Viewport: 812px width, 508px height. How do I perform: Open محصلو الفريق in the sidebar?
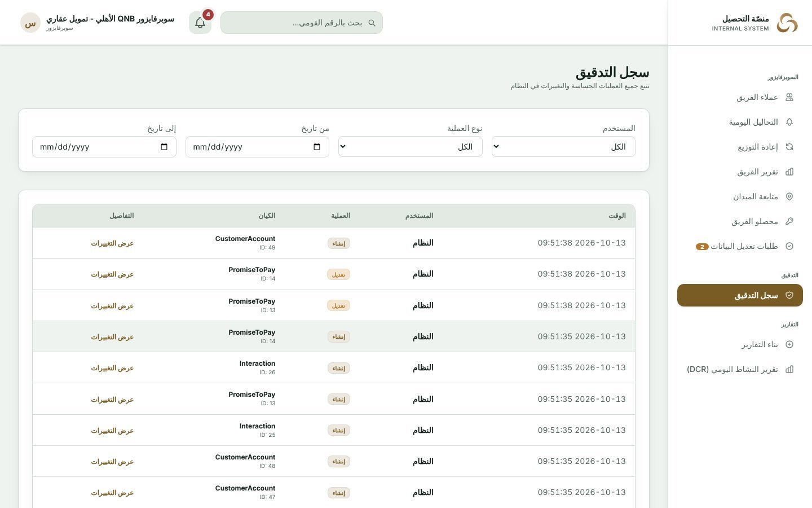point(740,221)
